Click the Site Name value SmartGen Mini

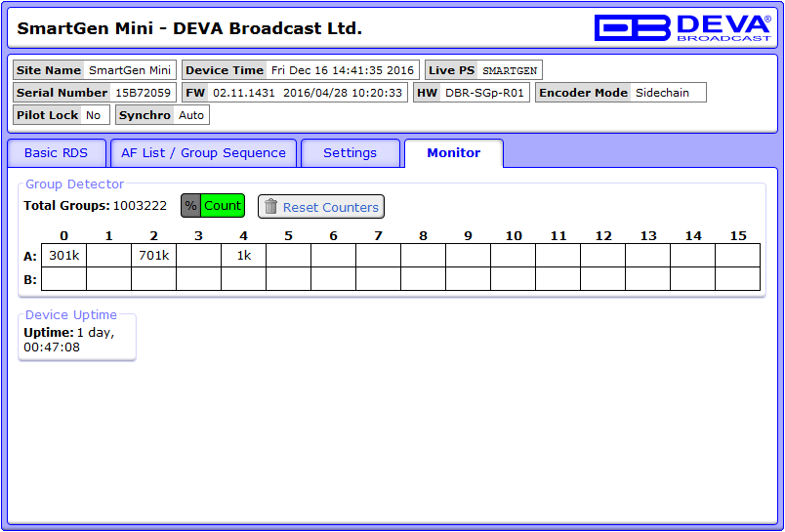130,70
